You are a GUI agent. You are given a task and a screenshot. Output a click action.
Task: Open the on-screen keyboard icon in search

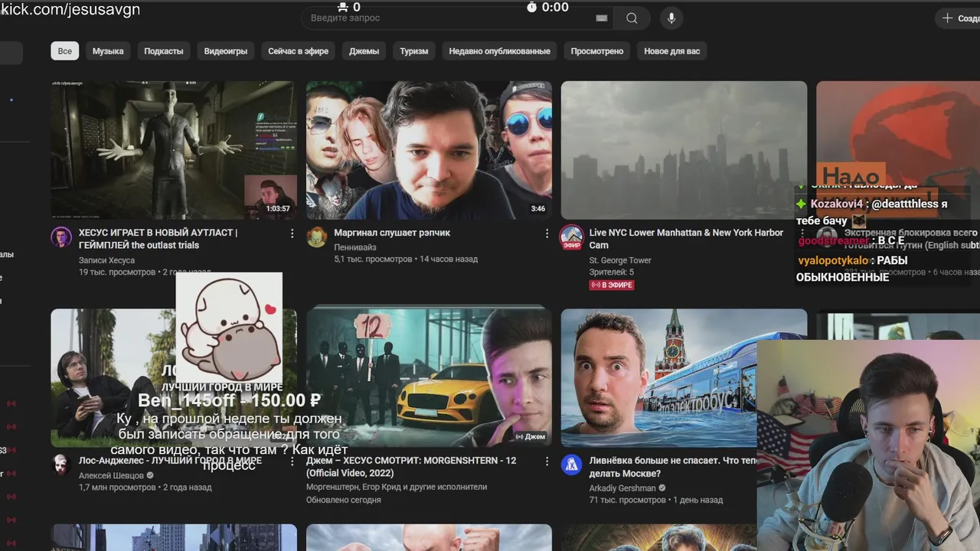tap(602, 18)
